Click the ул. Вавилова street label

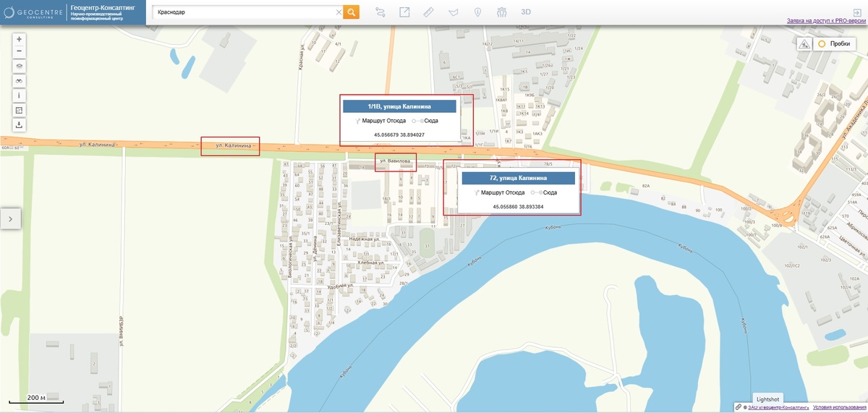click(x=395, y=160)
